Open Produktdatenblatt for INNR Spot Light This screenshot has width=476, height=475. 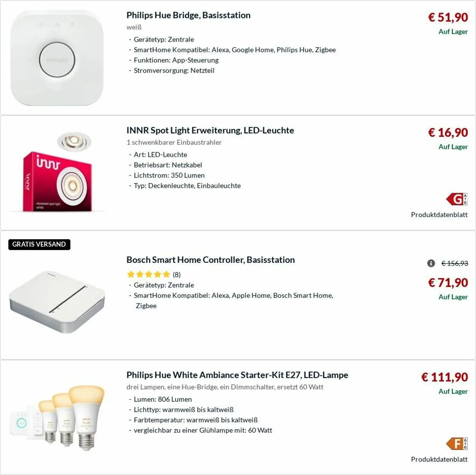439,215
